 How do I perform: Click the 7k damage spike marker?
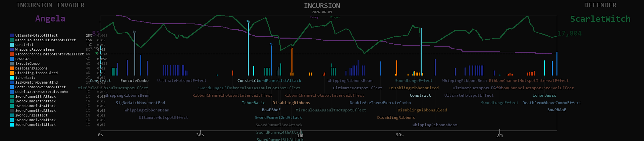pos(248,21)
